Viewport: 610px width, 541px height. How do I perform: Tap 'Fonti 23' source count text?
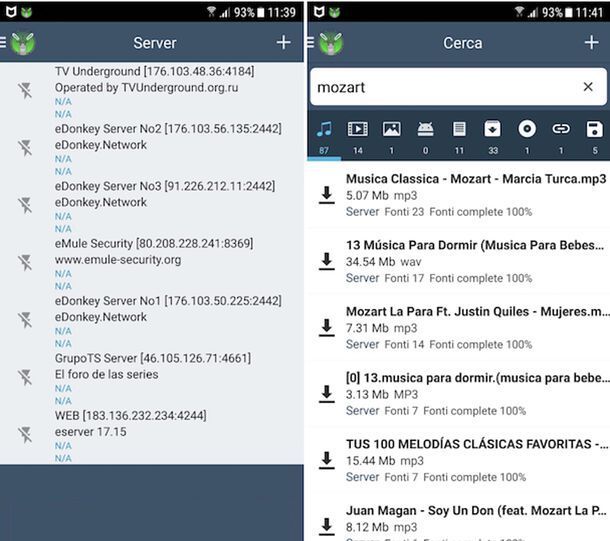tap(404, 212)
